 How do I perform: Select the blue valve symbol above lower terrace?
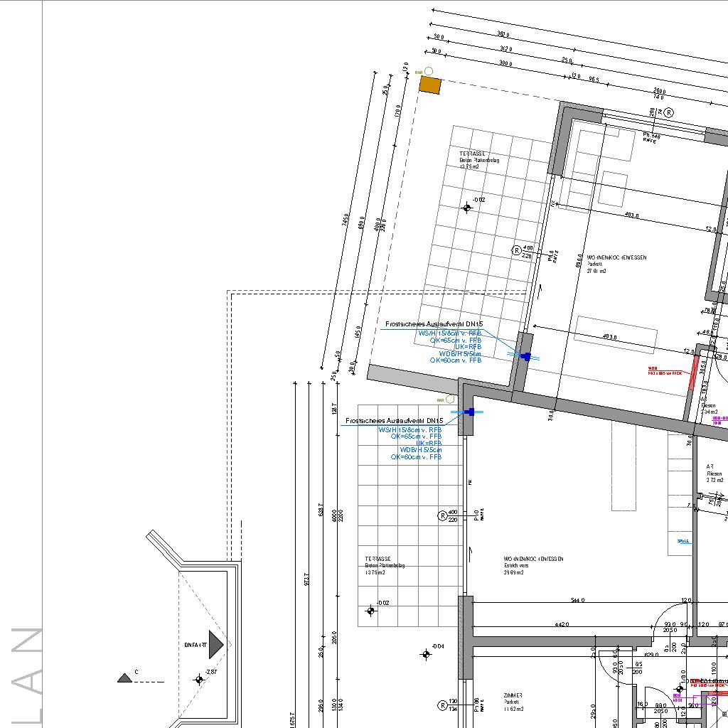tap(469, 412)
